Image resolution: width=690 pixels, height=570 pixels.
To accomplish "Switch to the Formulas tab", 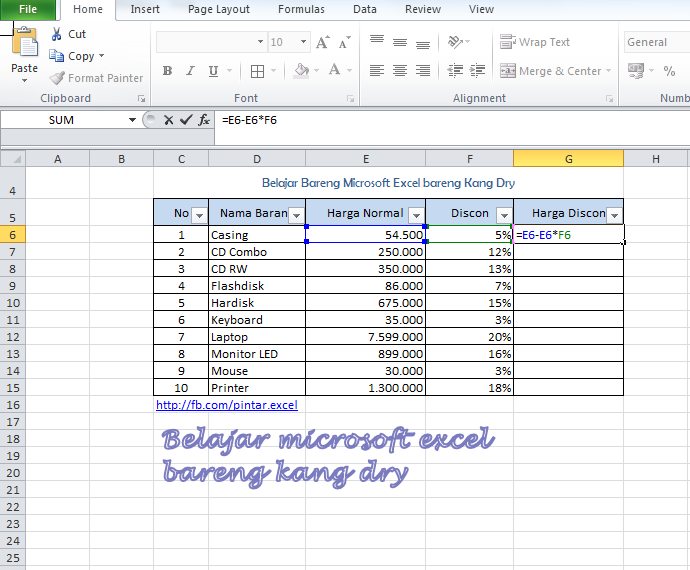I will (301, 9).
